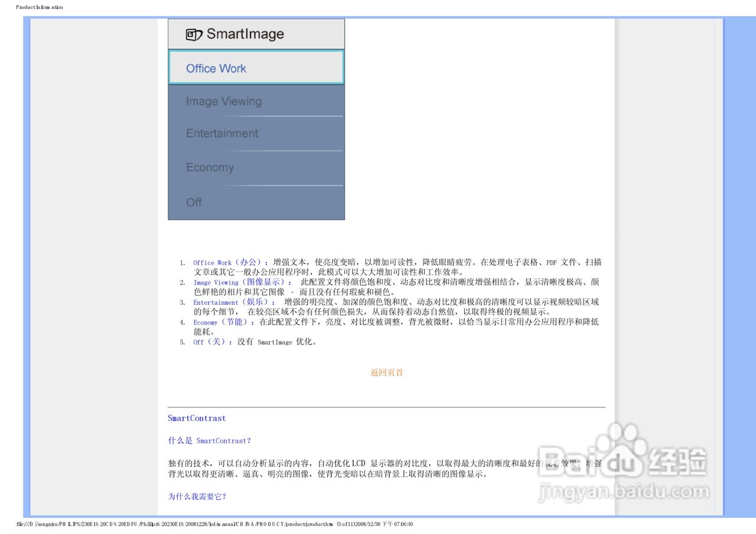Viewport: 756px width, 534px height.
Task: Open the 返回页首 link
Action: click(387, 373)
